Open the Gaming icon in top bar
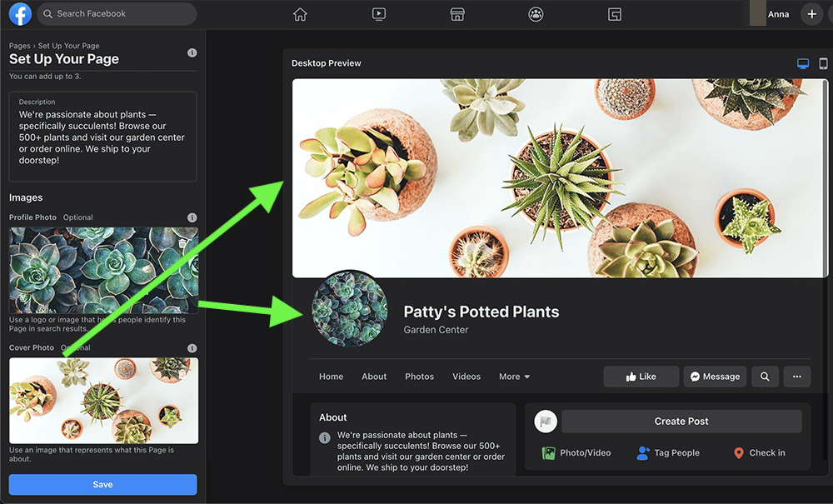 pos(615,14)
